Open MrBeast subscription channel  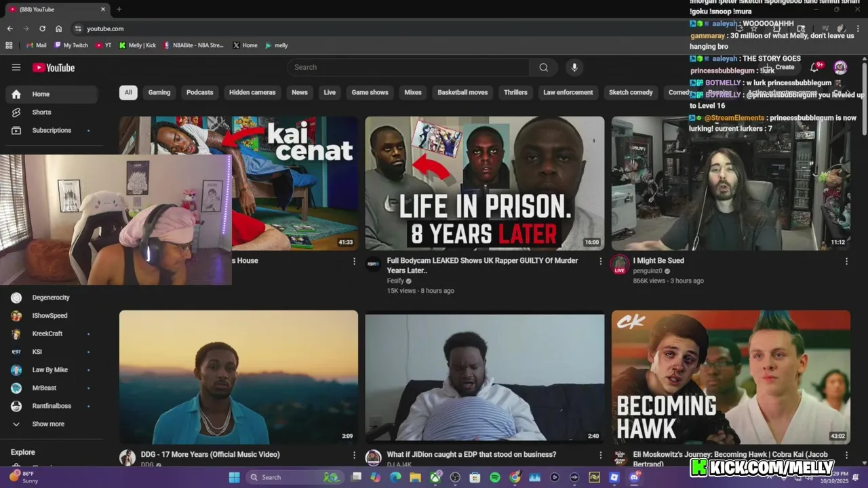[x=52, y=388]
